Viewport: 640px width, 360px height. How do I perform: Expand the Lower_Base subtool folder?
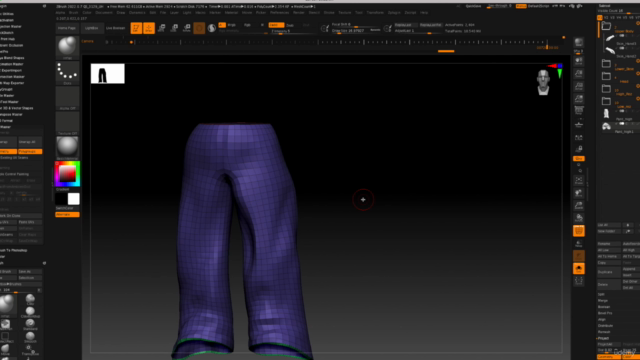click(x=607, y=64)
